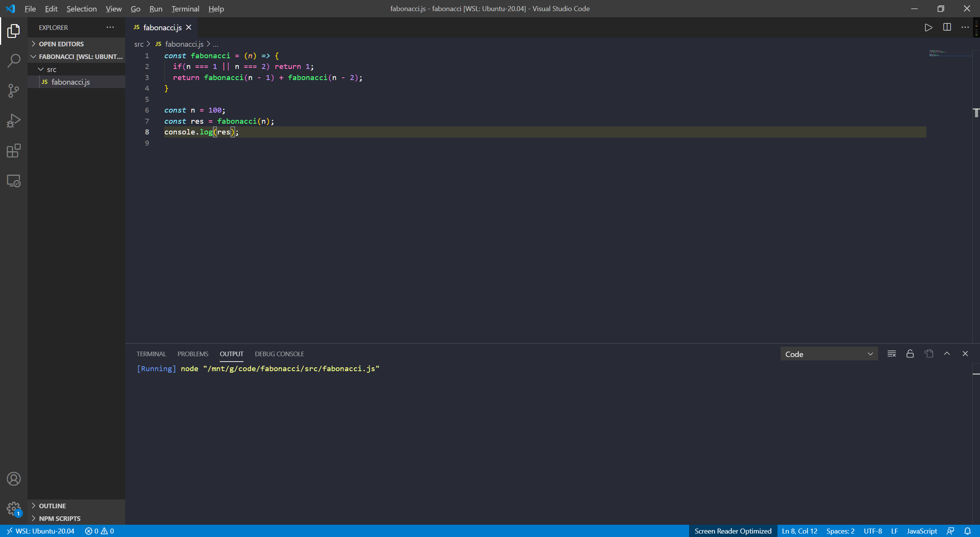
Task: Maximize the panel with the up chevron
Action: click(947, 354)
